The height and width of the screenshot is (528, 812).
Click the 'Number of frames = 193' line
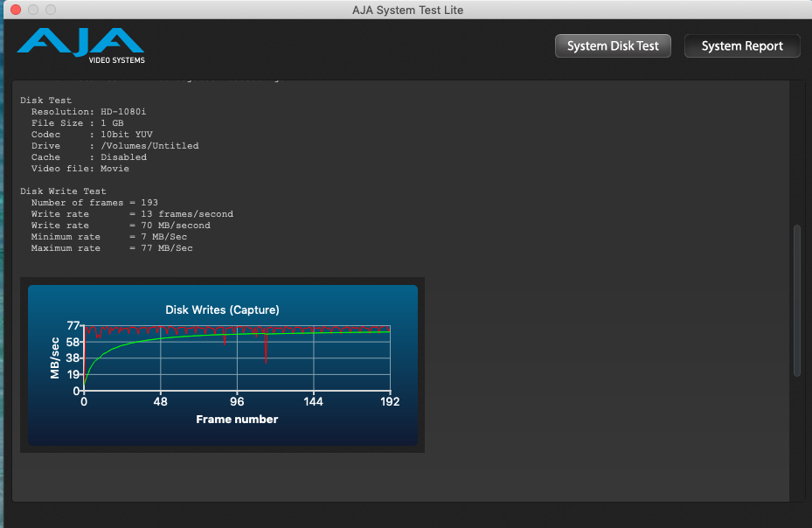tap(94, 203)
